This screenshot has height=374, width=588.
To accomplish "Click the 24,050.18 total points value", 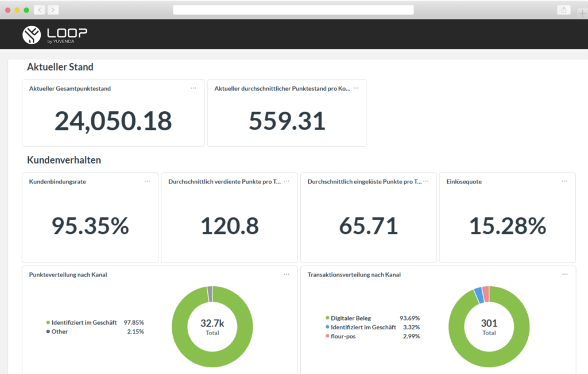I will 113,121.
